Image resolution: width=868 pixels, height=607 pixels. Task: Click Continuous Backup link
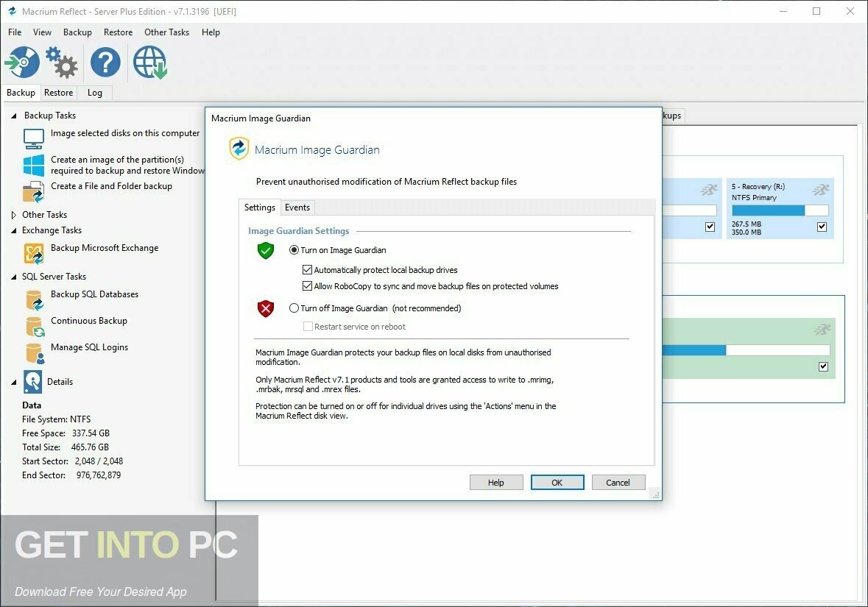(x=89, y=321)
